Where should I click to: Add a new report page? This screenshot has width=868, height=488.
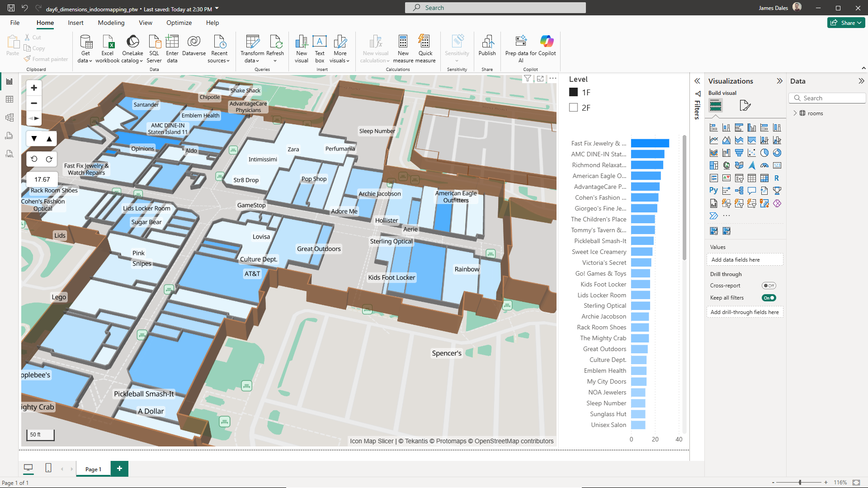(119, 469)
